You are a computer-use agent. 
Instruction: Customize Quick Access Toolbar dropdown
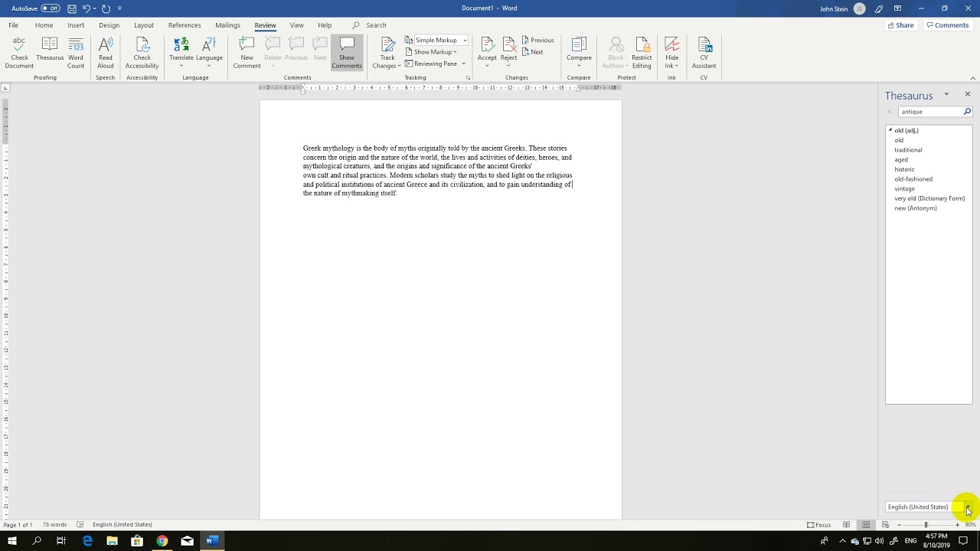119,8
